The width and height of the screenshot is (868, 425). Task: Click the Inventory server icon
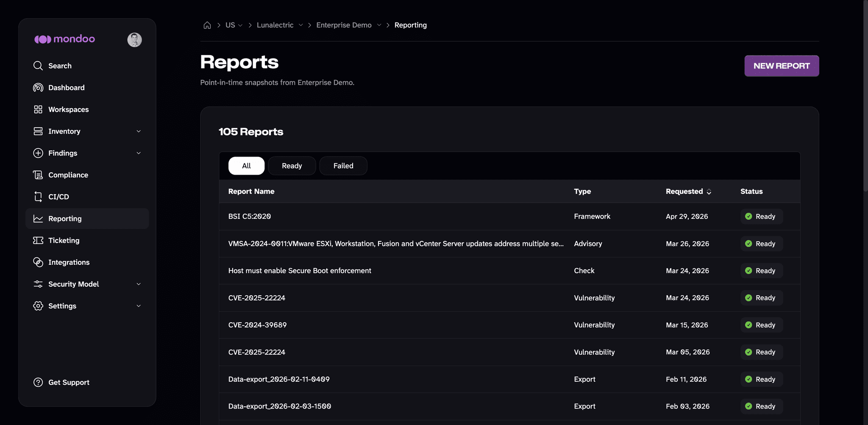coord(38,131)
